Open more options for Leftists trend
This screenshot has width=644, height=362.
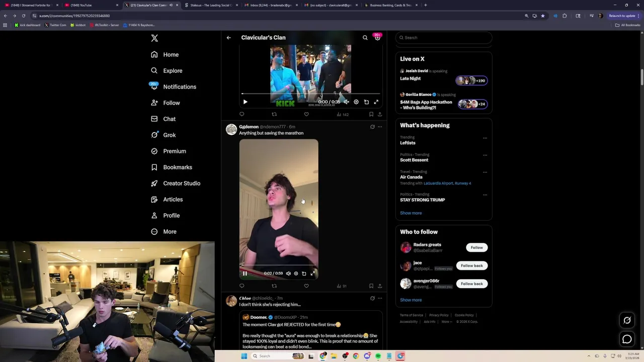(x=485, y=138)
